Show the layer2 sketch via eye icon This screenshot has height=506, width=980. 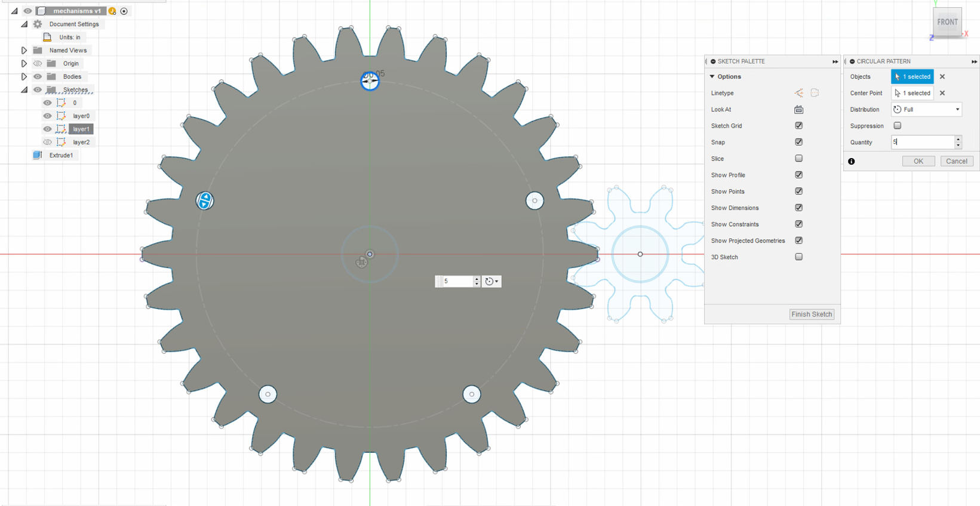(47, 142)
